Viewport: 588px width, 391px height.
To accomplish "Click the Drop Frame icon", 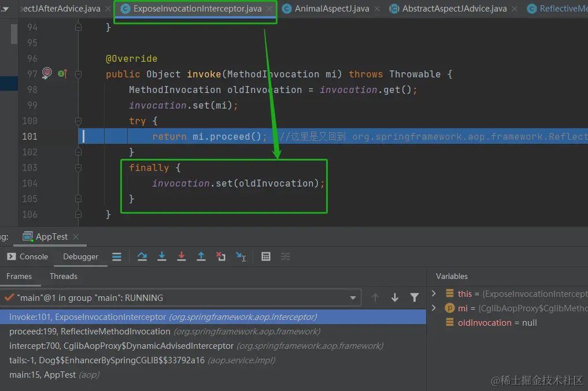I will (x=221, y=256).
